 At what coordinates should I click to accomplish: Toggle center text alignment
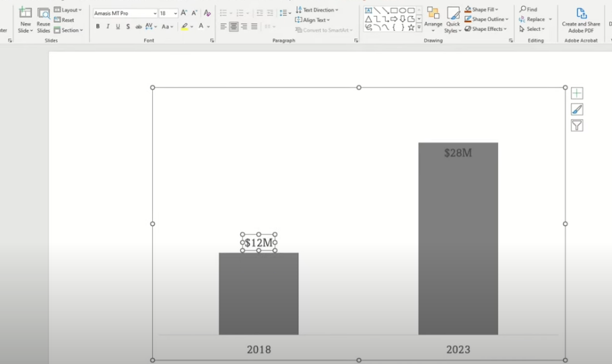tap(234, 27)
